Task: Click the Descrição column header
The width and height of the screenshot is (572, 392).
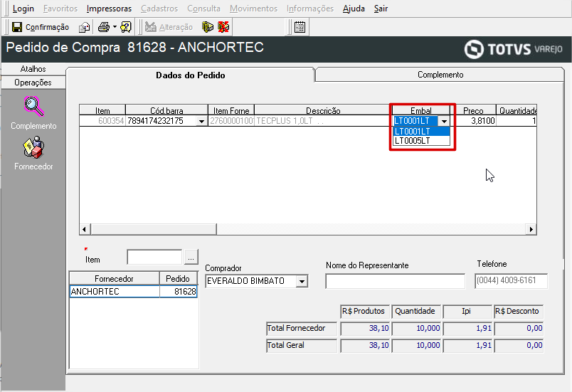Action: point(323,110)
